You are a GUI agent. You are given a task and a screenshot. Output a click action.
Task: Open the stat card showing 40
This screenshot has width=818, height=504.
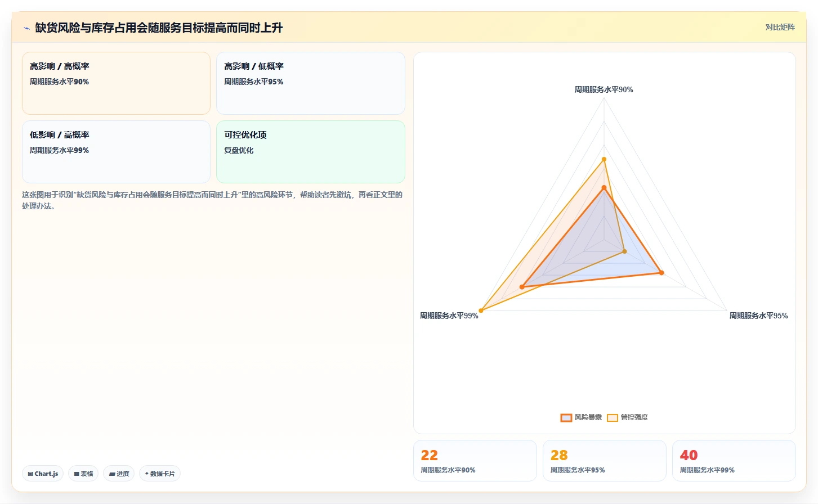(x=734, y=461)
